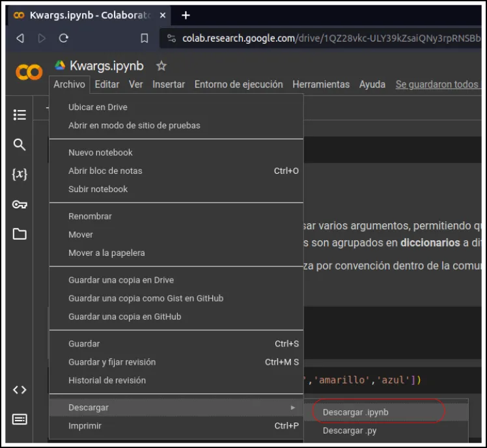Choose Ubicar en Drive
The height and width of the screenshot is (448, 487).
point(176,107)
